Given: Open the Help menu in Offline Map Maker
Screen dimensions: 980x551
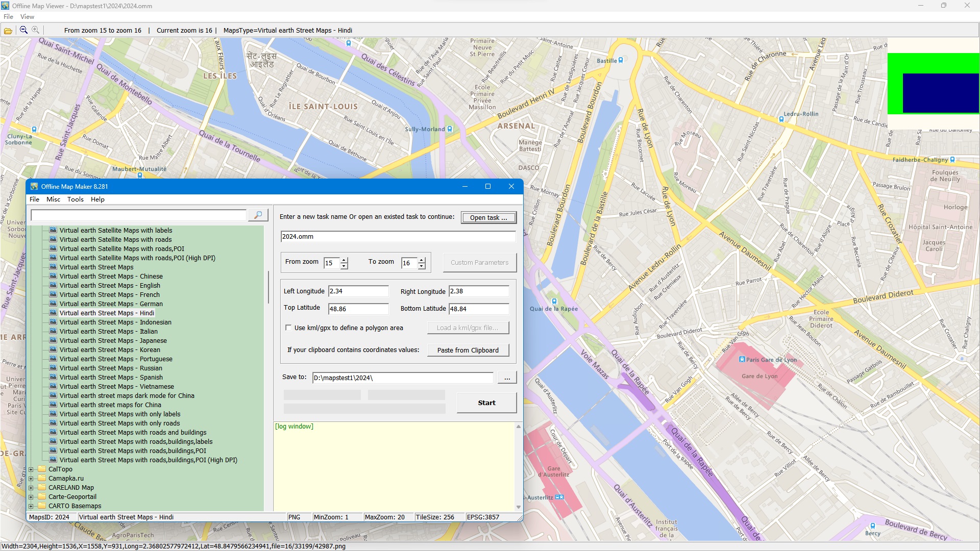Looking at the screenshot, I should point(97,199).
